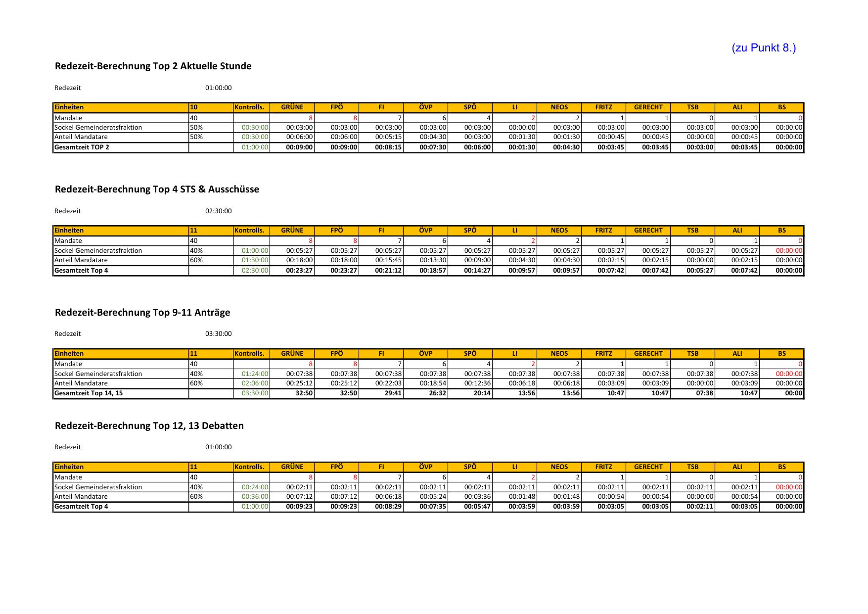Click the cell showing 00:22:03
This screenshot has width=868, height=614.
(x=388, y=383)
